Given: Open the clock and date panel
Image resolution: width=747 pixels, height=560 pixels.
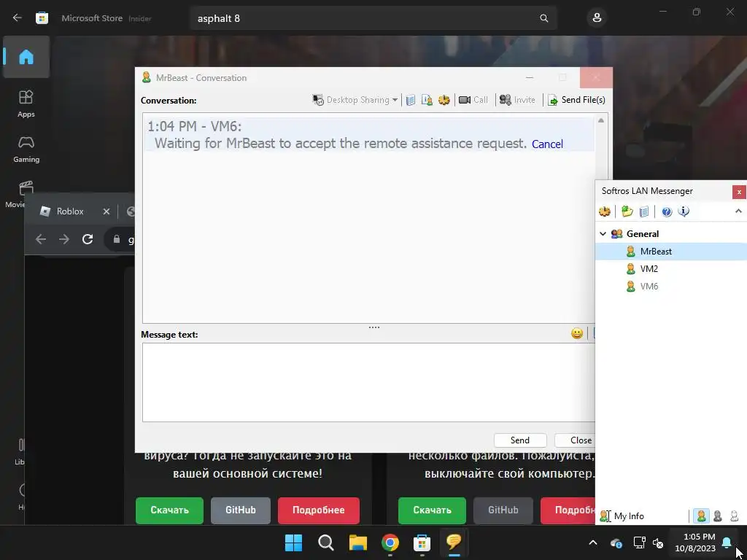Looking at the screenshot, I should 695,542.
